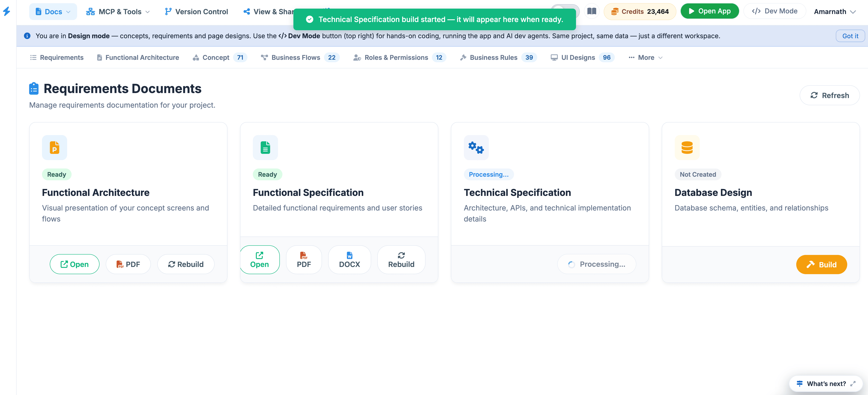Click the Database Design database icon

(687, 147)
